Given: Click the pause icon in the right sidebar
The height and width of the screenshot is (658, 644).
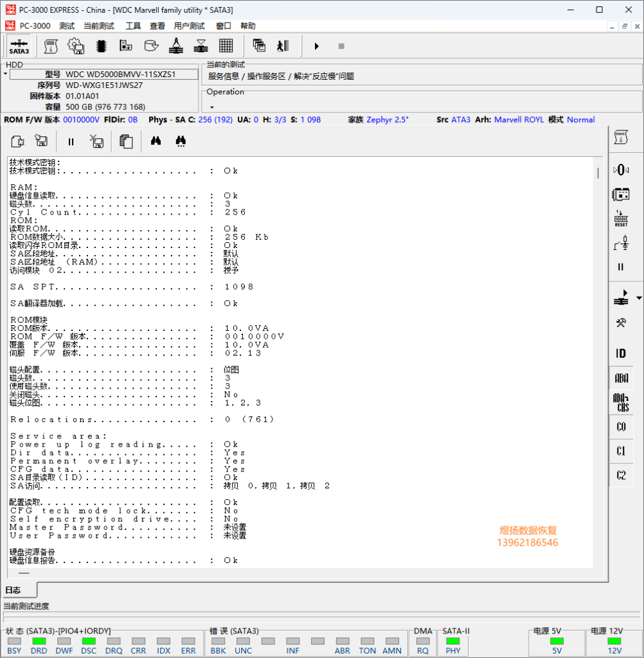Looking at the screenshot, I should pyautogui.click(x=621, y=267).
